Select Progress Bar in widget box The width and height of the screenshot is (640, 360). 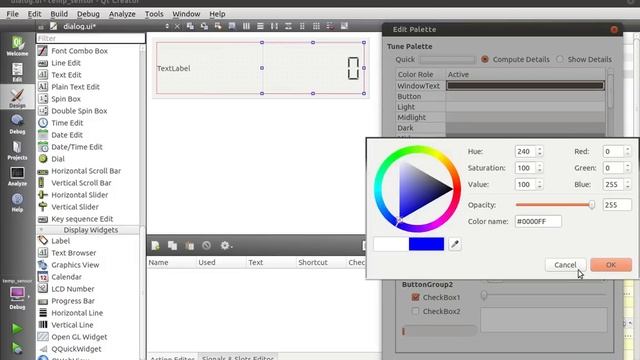click(73, 301)
